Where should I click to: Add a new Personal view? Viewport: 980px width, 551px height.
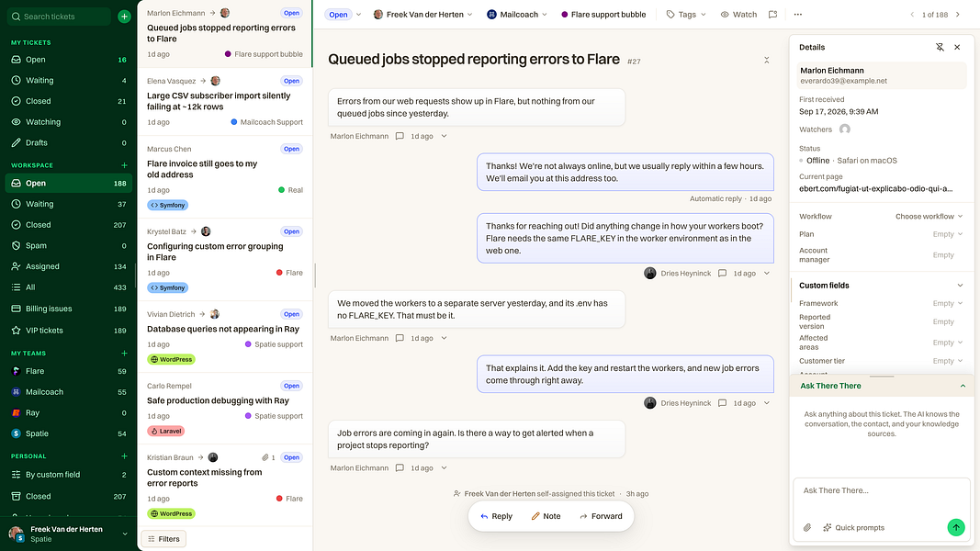[124, 456]
